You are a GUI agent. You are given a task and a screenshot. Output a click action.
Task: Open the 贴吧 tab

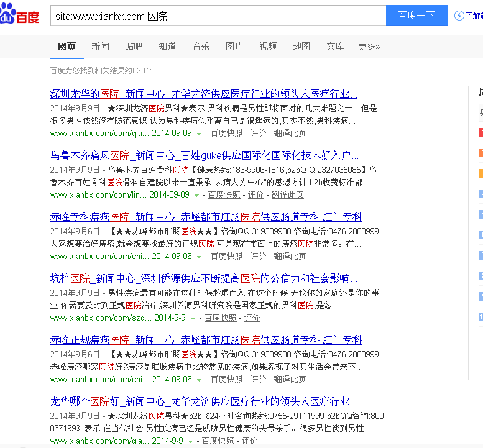pos(134,47)
